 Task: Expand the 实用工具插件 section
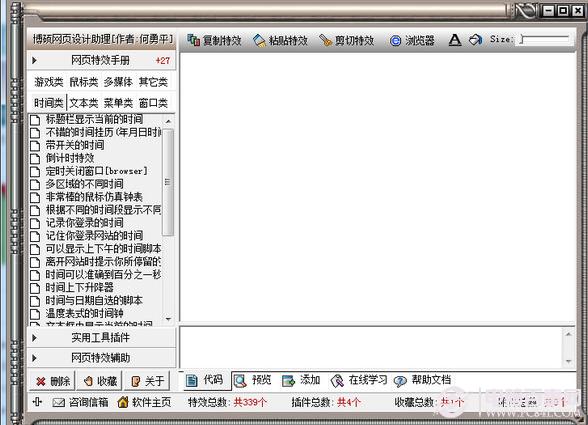click(x=101, y=338)
